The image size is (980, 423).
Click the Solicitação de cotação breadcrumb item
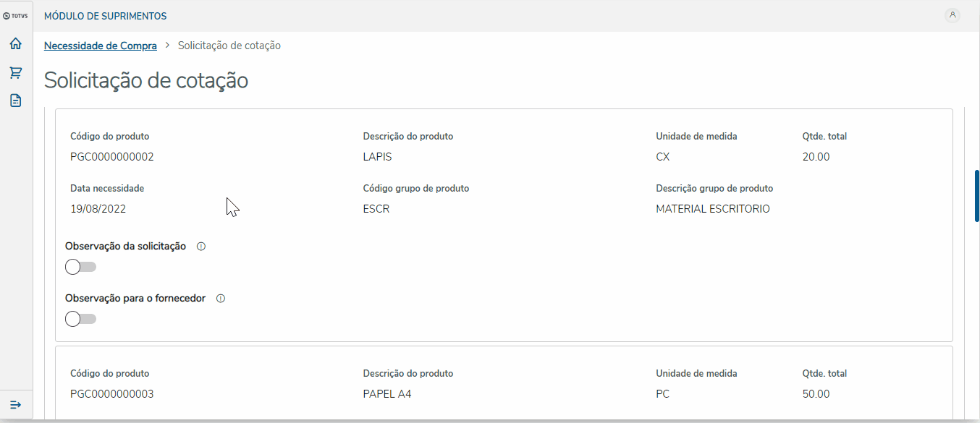click(229, 46)
